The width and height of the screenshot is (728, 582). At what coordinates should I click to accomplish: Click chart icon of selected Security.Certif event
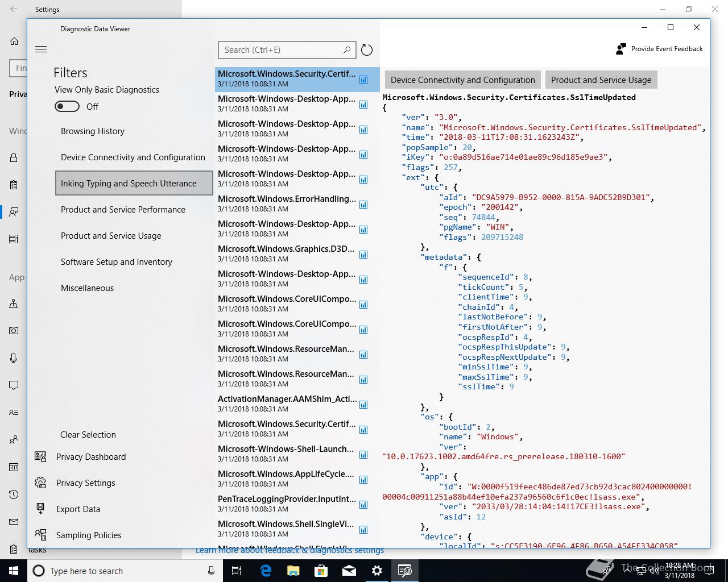tap(363, 80)
